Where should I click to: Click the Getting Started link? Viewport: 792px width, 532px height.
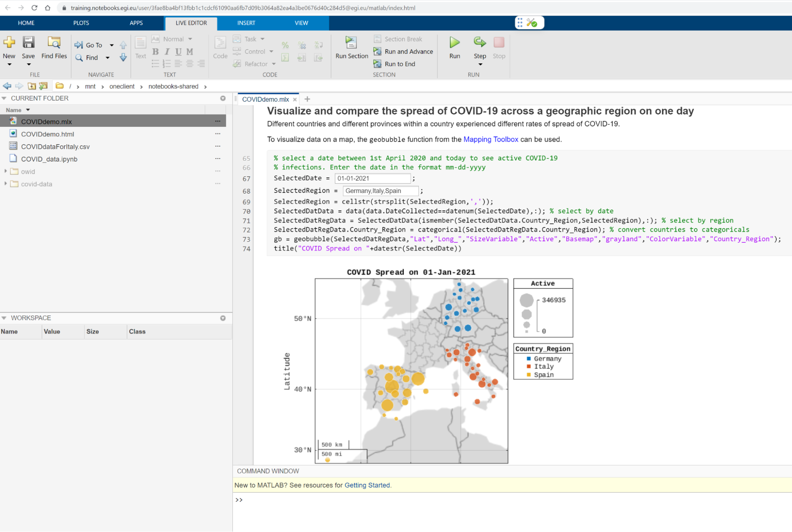coord(367,485)
